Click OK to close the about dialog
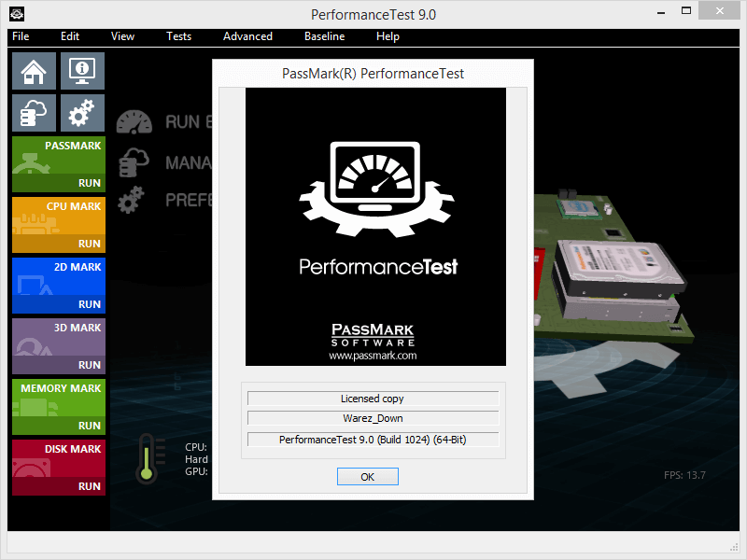 click(x=367, y=477)
